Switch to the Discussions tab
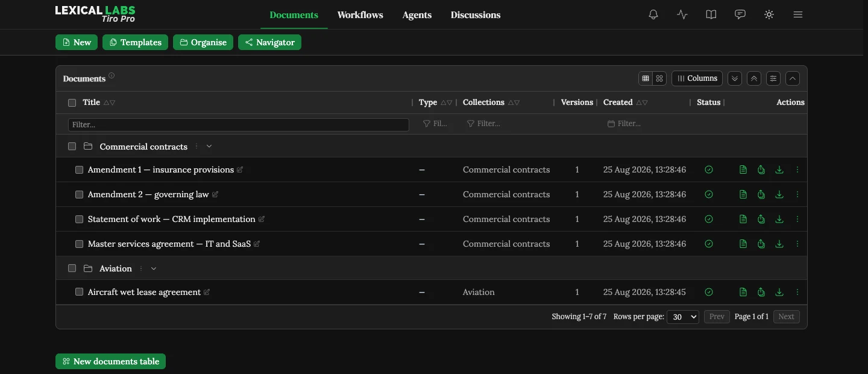The height and width of the screenshot is (374, 868). pos(476,15)
